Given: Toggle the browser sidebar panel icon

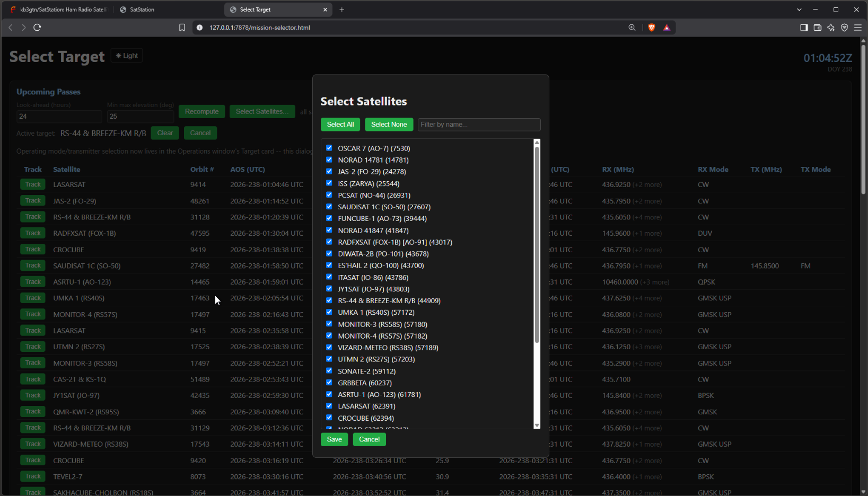Looking at the screenshot, I should (x=804, y=28).
